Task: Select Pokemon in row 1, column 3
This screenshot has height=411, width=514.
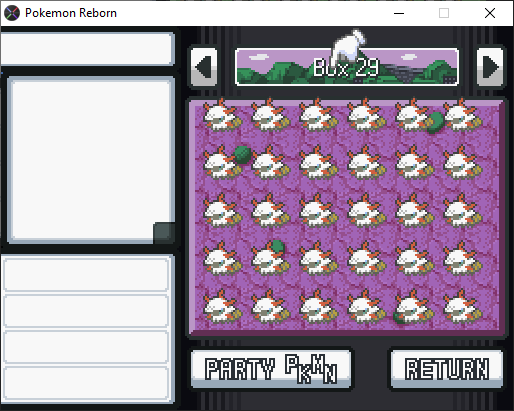Action: [x=318, y=115]
